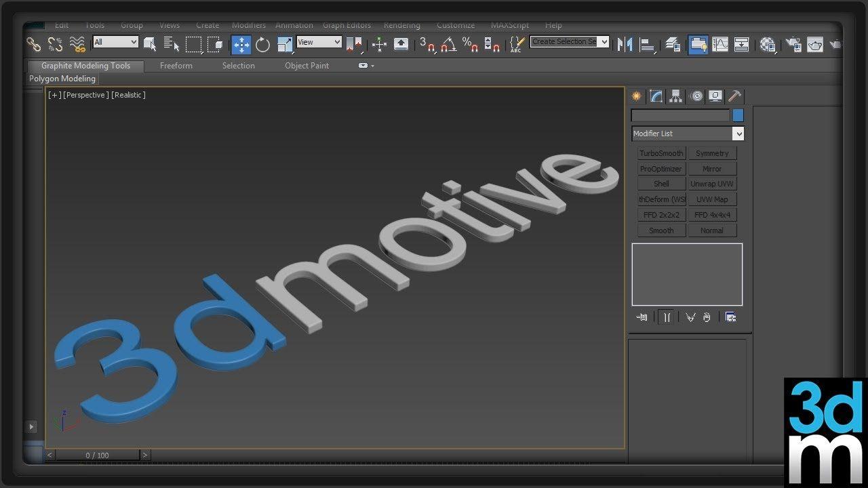
Task: Open the Help menu
Action: pos(553,25)
